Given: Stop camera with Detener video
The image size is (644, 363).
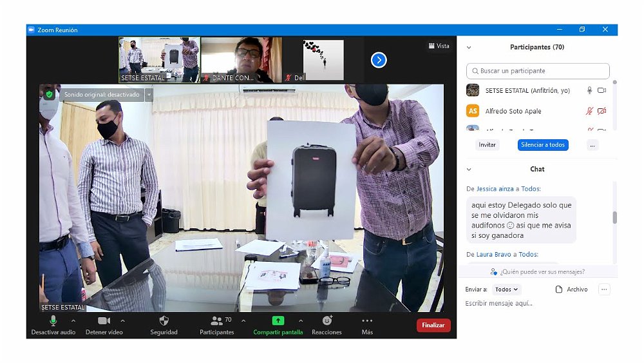Looking at the screenshot, I should [104, 320].
